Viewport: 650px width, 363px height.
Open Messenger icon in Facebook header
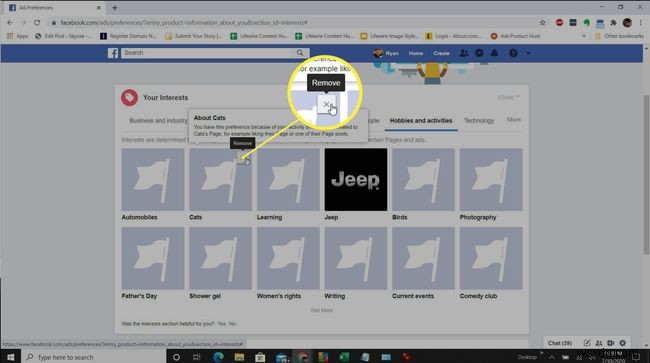point(479,53)
